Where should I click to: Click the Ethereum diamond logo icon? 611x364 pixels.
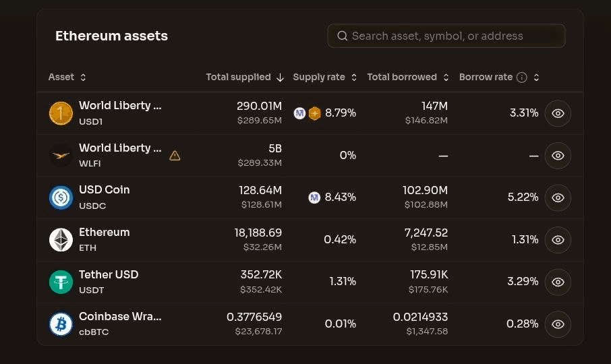pos(61,240)
